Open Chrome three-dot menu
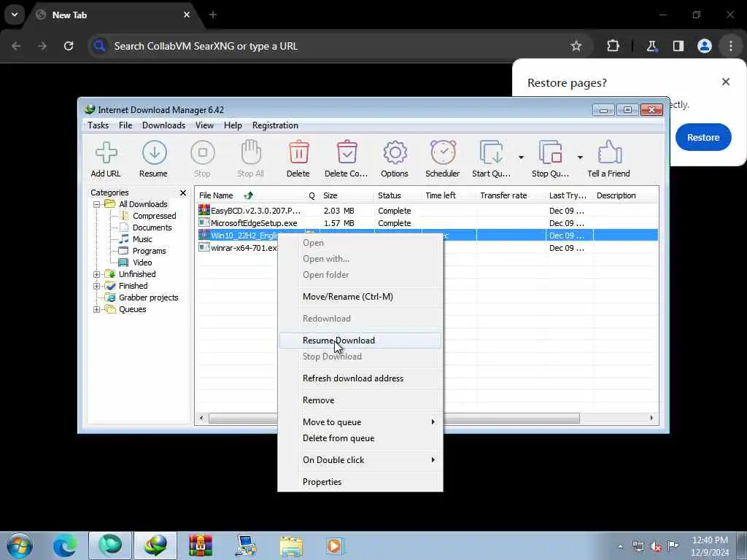The image size is (747, 560). [731, 46]
